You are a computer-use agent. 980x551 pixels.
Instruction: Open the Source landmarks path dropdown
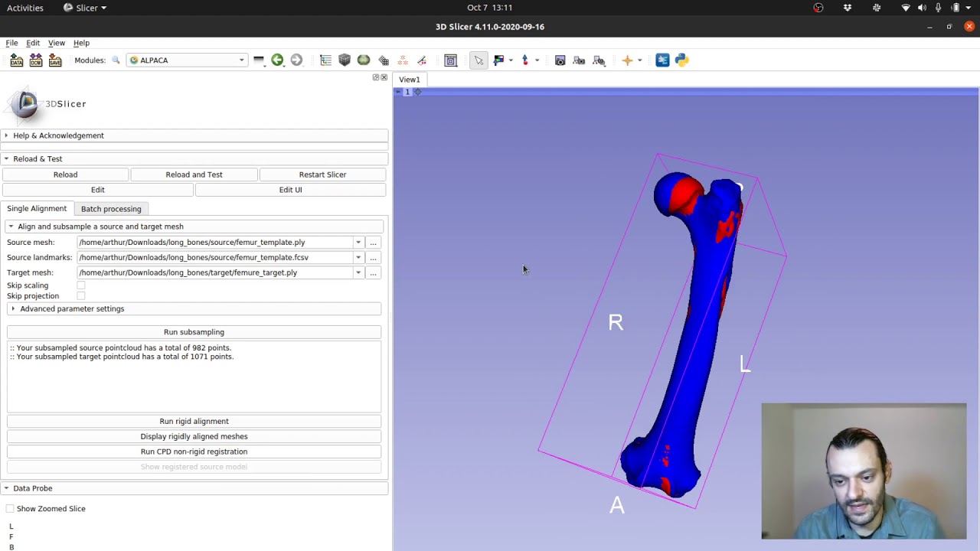[x=358, y=258]
